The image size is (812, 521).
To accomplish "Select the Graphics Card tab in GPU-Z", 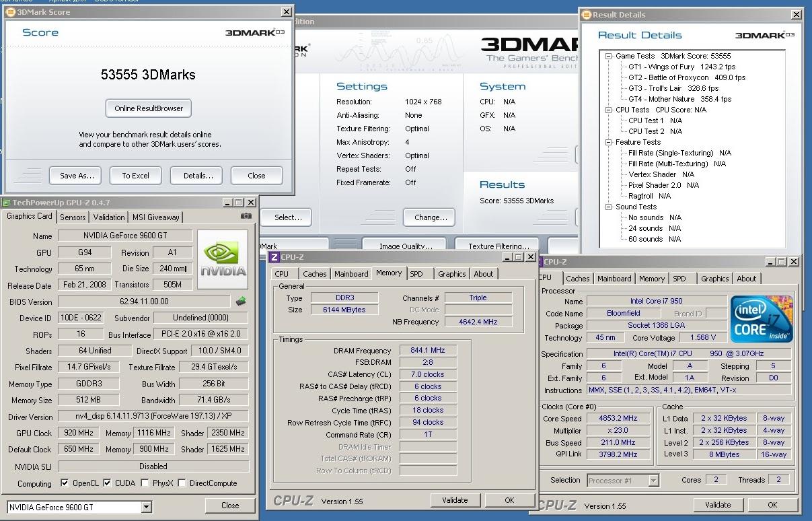I will [30, 216].
